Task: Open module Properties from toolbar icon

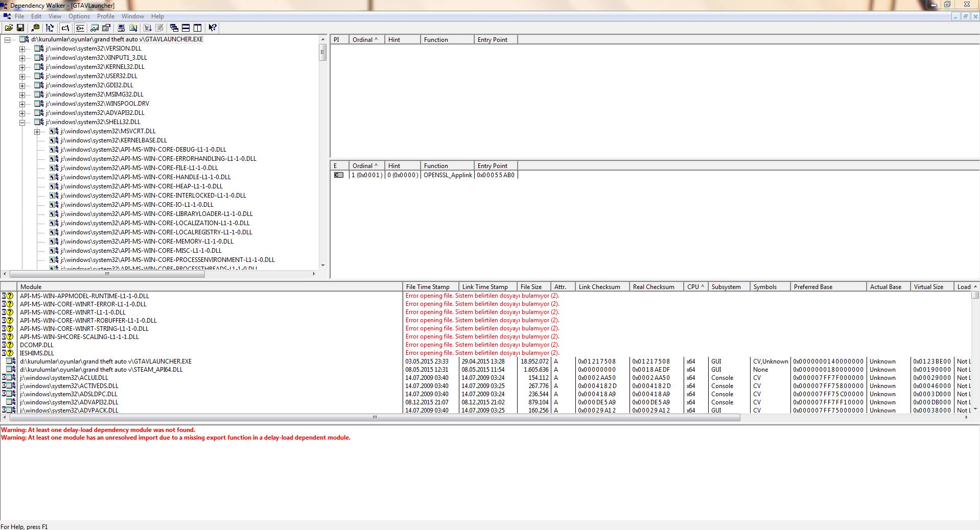Action: pyautogui.click(x=106, y=28)
